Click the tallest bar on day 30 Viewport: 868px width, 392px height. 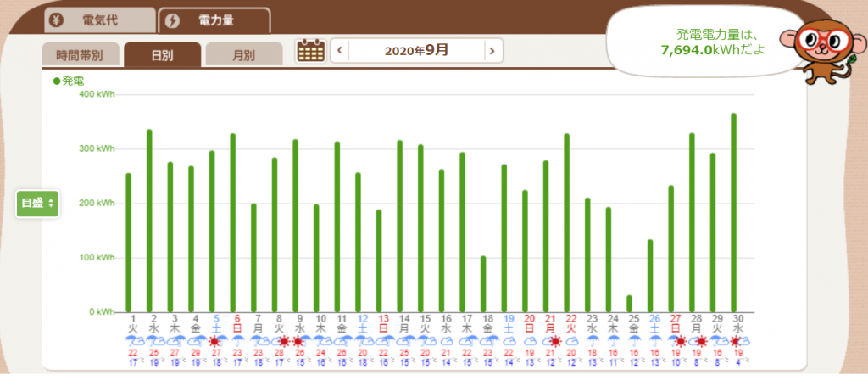(x=733, y=213)
